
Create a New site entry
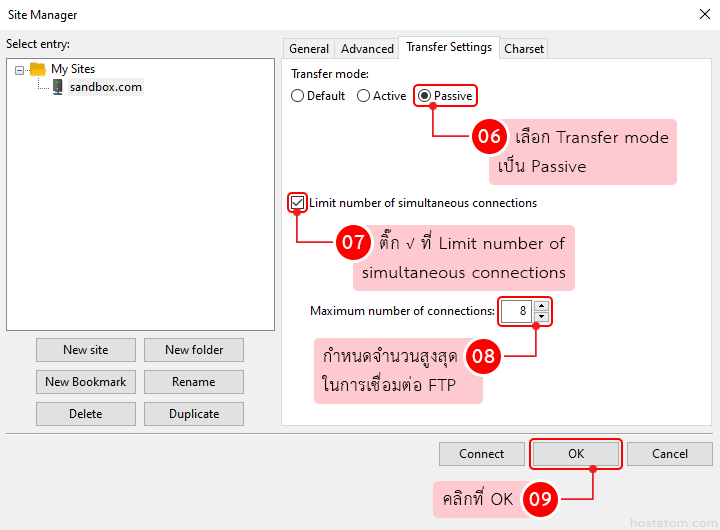(x=86, y=350)
